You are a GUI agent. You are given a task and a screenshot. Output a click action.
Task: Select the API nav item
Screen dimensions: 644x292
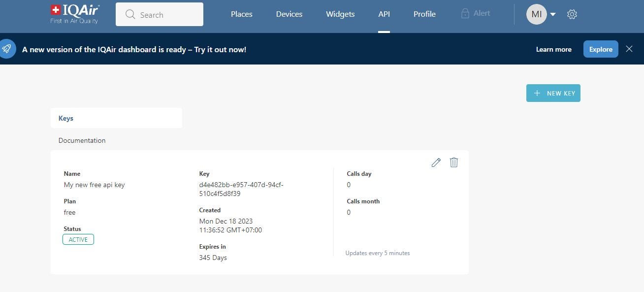(384, 14)
